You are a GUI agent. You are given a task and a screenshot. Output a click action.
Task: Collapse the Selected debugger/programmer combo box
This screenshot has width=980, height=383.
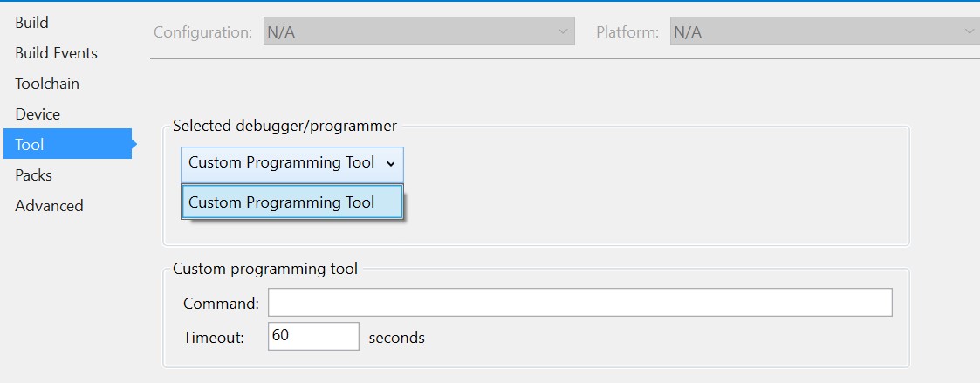[291, 164]
